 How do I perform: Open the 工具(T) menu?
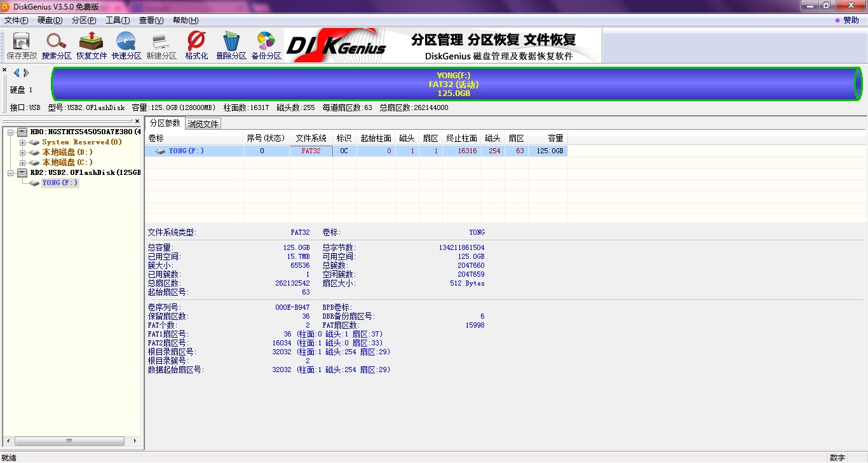118,20
